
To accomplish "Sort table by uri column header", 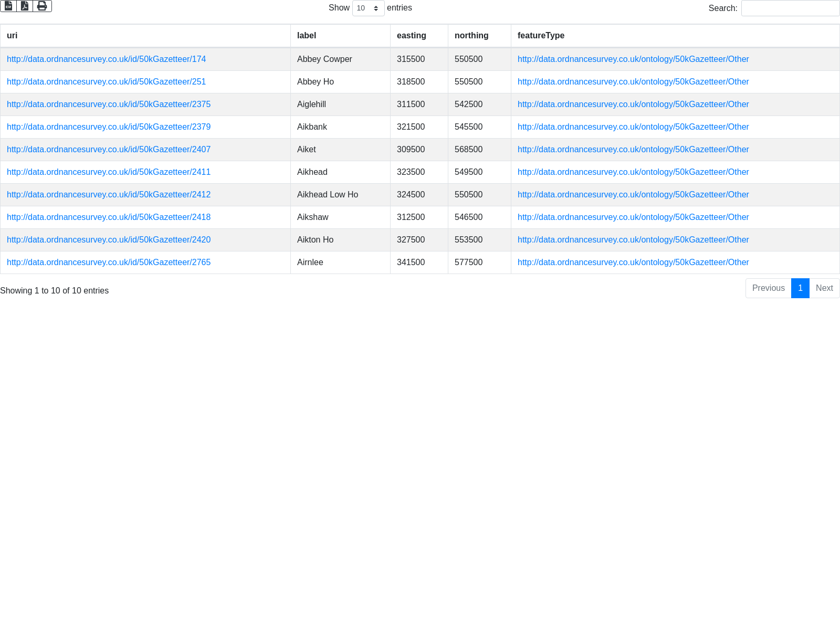I will [x=12, y=36].
